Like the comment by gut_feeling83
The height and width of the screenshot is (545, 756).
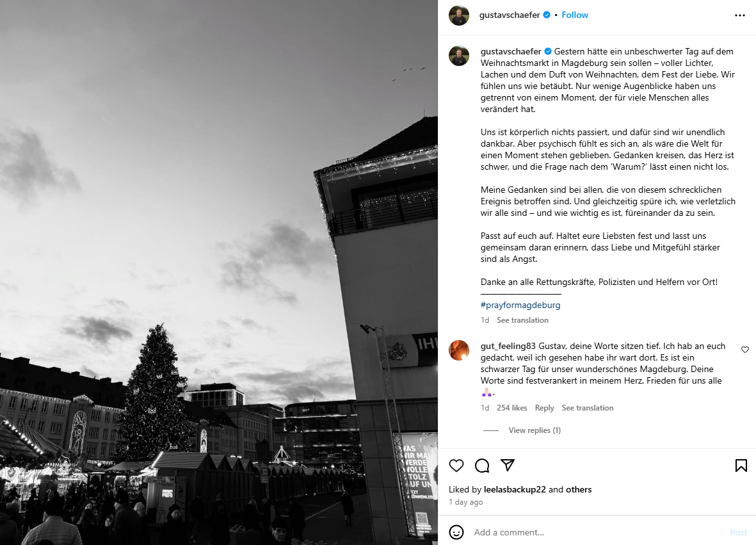(745, 350)
